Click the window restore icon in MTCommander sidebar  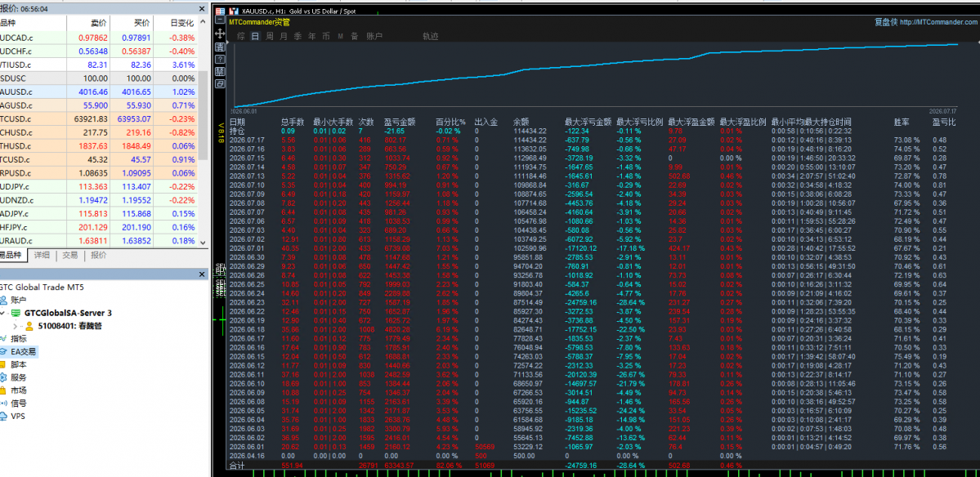220,83
